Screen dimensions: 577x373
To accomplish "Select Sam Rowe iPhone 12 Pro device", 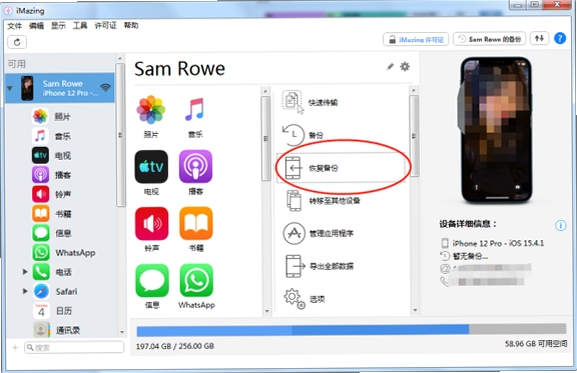I will click(x=60, y=88).
